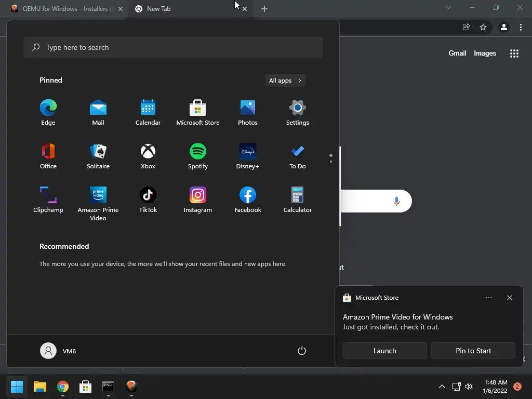Open Microsoft Store from the taskbar
This screenshot has height=399, width=532.
[x=85, y=387]
